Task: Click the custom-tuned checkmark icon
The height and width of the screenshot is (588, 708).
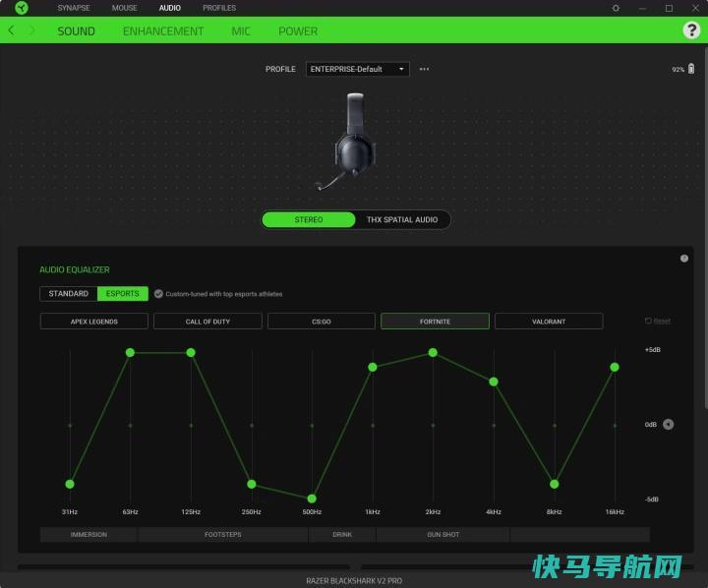Action: click(x=158, y=294)
